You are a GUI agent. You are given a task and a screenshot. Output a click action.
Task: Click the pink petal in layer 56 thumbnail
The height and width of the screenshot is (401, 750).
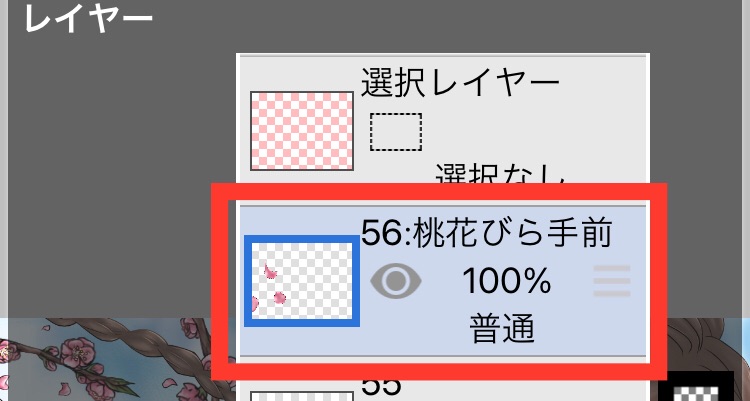point(271,272)
